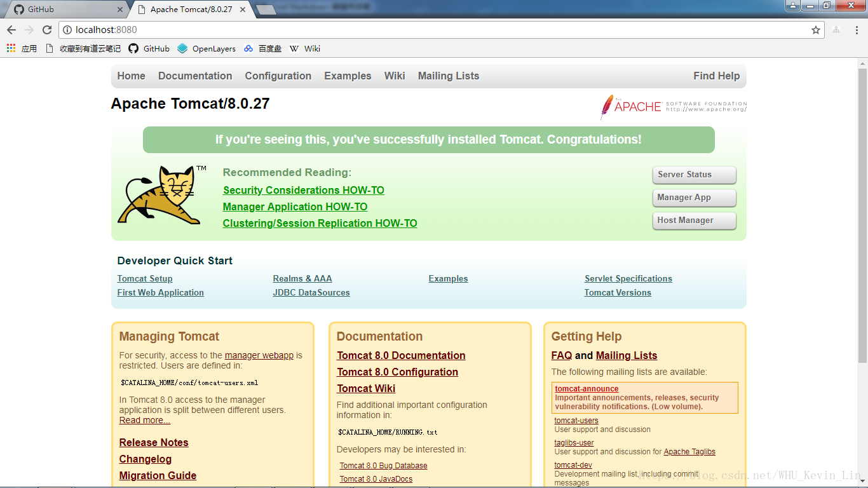Open Security Considerations HOW-TO link

click(x=304, y=190)
